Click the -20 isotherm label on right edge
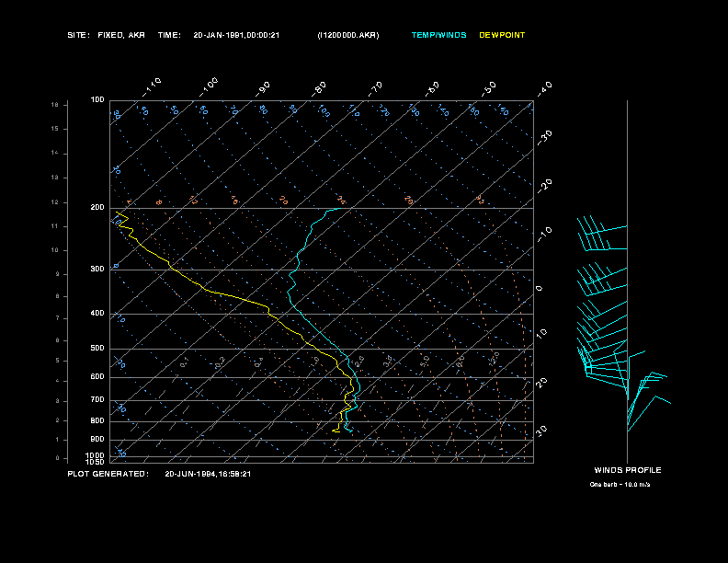Screen dimensions: 728x563 (544, 186)
